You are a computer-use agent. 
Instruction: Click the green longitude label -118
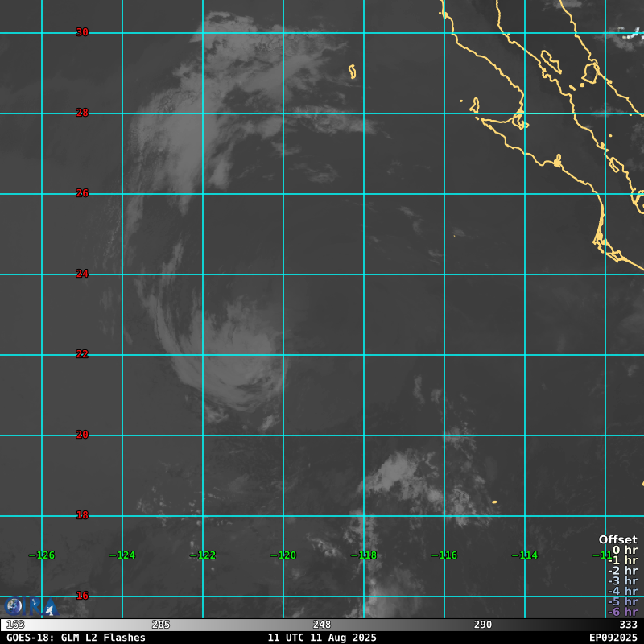pos(364,555)
